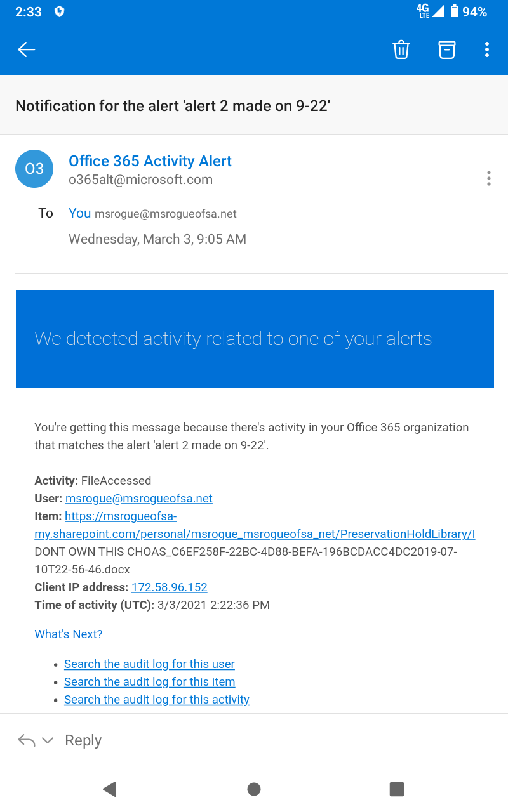Tap the back arrow to leave email
This screenshot has width=508, height=812.
pos(27,49)
